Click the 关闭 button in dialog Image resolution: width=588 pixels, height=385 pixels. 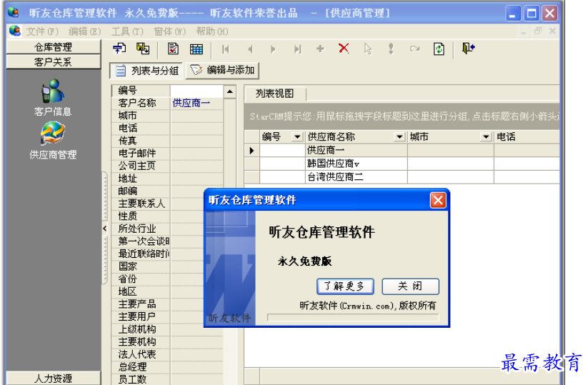[x=410, y=286]
